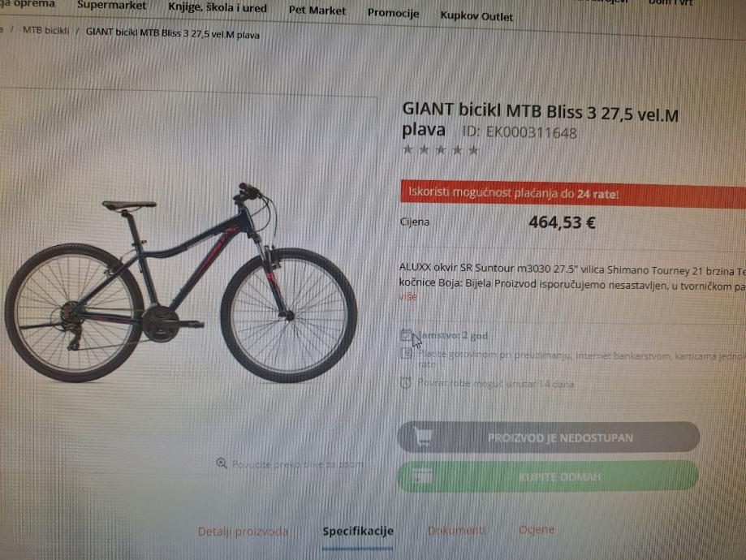
Task: Click the warranty calendar icon beside Jamstvo
Action: tap(406, 334)
